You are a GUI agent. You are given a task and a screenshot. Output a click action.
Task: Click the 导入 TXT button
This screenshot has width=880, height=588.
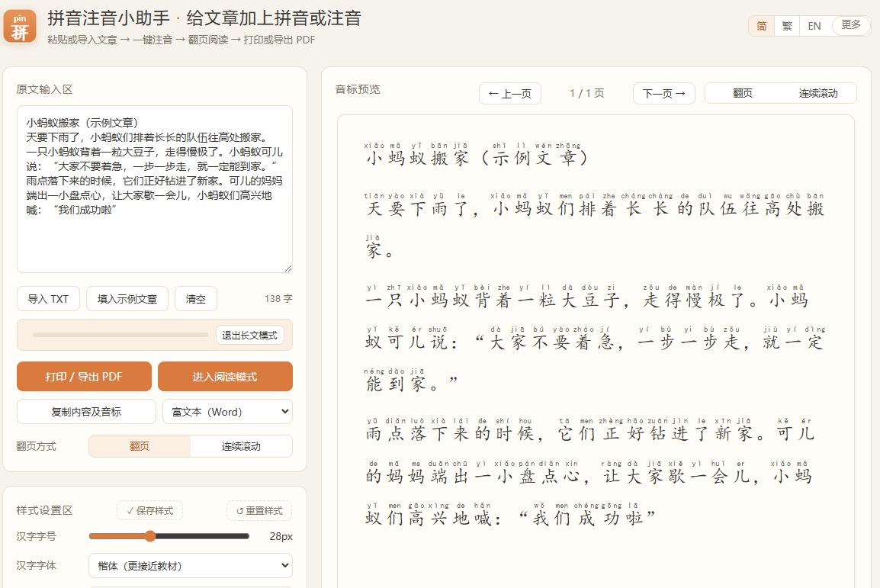(48, 299)
